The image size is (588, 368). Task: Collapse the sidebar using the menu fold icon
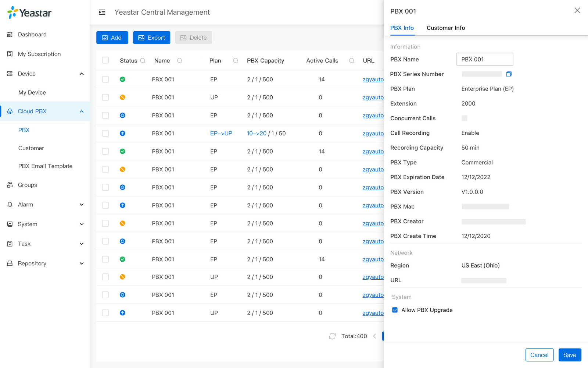pos(102,13)
